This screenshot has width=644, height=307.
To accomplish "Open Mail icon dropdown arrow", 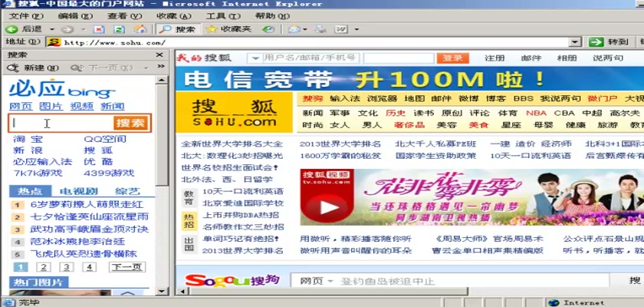I will (305, 30).
